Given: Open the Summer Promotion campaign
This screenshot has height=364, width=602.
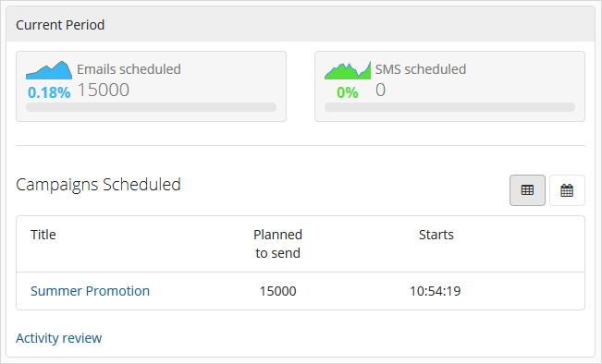Looking at the screenshot, I should point(90,291).
